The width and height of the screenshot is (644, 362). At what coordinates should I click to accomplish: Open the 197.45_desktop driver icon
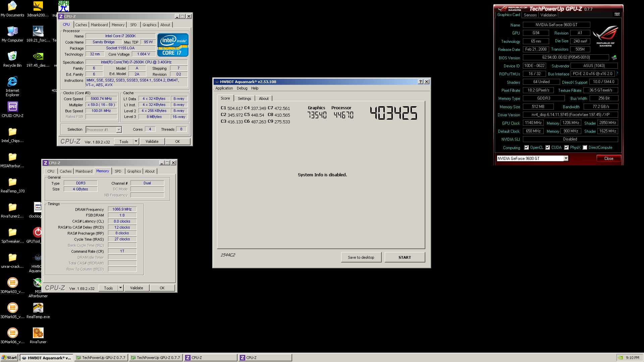coord(38,59)
